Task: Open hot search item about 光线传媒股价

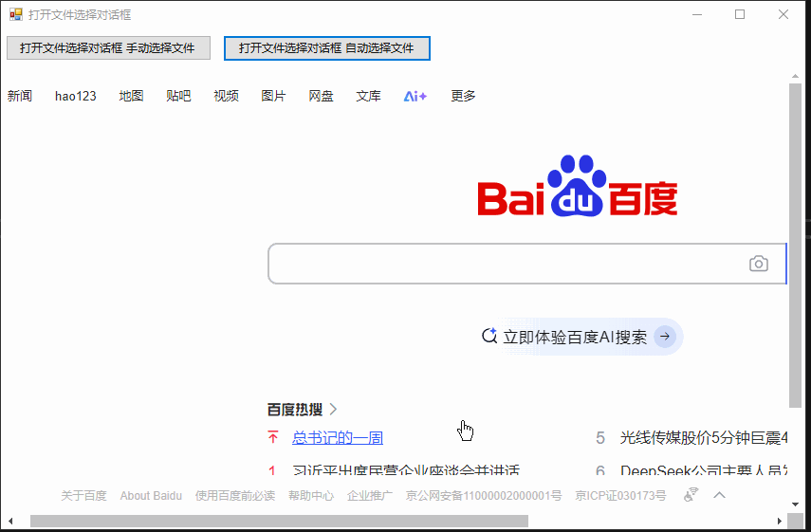Action: pos(704,438)
